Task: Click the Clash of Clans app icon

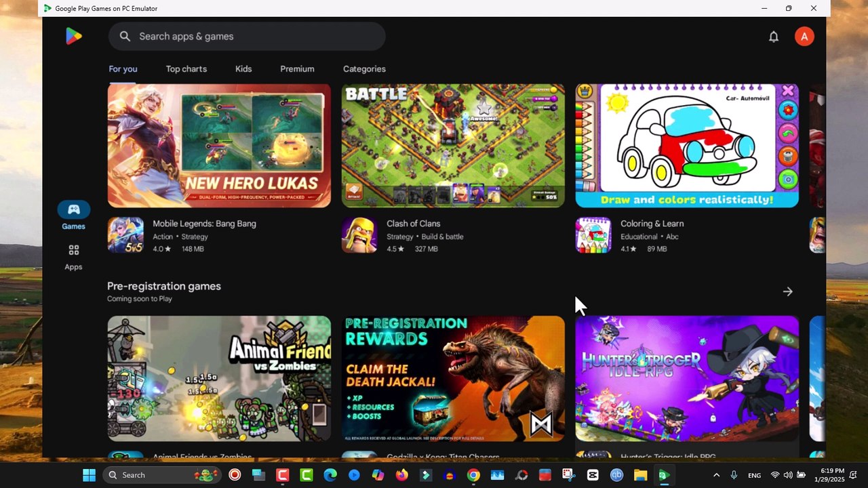Action: 359,235
